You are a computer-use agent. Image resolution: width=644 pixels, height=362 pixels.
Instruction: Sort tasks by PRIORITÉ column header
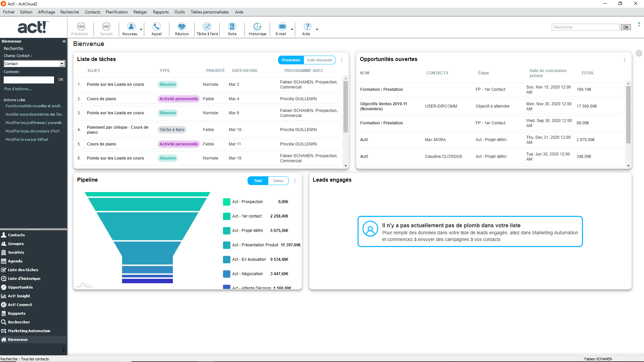coord(215,71)
